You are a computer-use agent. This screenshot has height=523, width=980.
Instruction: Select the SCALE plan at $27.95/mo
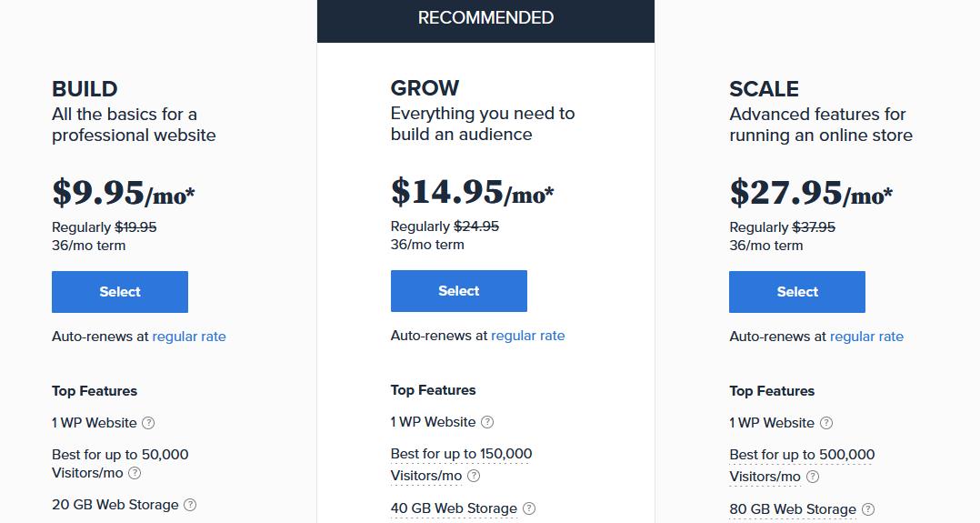[x=797, y=292]
